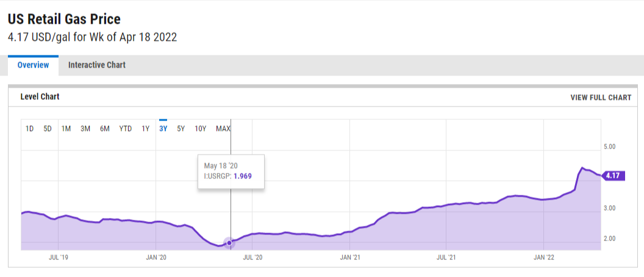The width and height of the screenshot is (644, 277).
Task: Choose the 3M time range
Action: point(85,128)
